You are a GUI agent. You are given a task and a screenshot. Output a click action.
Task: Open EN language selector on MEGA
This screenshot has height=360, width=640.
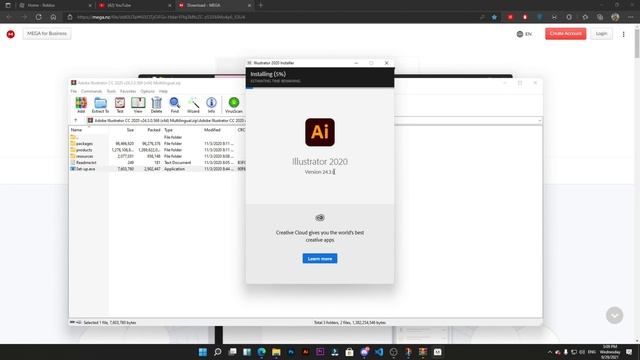524,34
